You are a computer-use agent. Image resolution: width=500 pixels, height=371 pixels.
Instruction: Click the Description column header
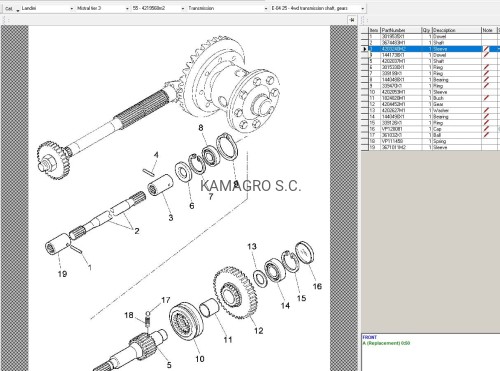point(457,30)
